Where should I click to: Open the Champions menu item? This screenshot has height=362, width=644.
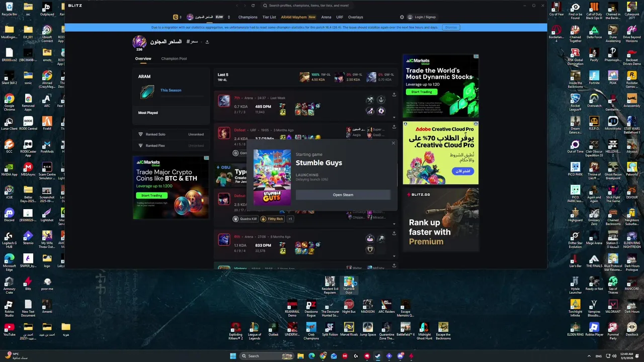click(248, 17)
